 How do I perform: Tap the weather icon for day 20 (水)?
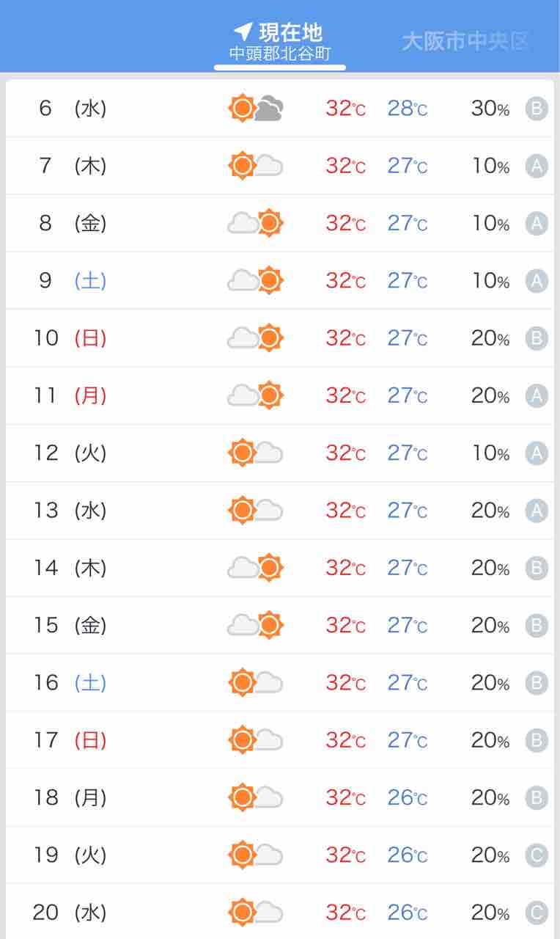256,913
